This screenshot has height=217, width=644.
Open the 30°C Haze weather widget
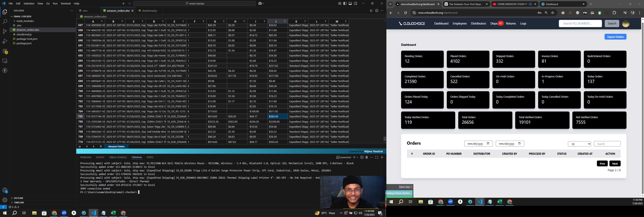pyautogui.click(x=325, y=213)
